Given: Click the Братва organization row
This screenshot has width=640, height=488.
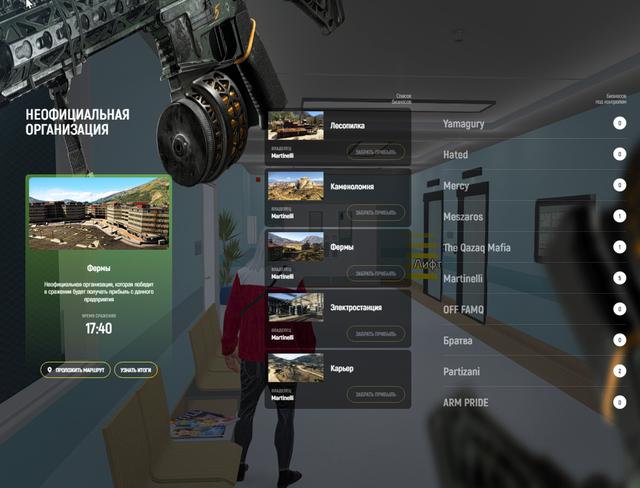Looking at the screenshot, I should pyautogui.click(x=535, y=340).
